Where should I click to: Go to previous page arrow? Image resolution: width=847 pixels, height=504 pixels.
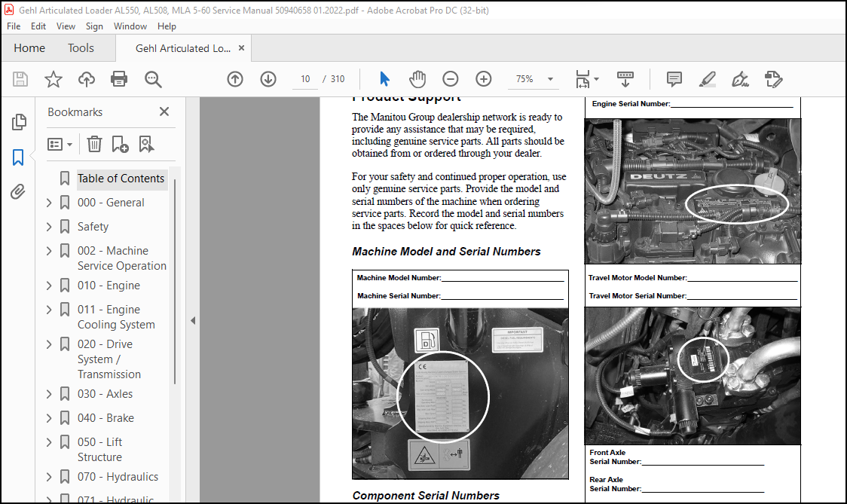click(235, 79)
